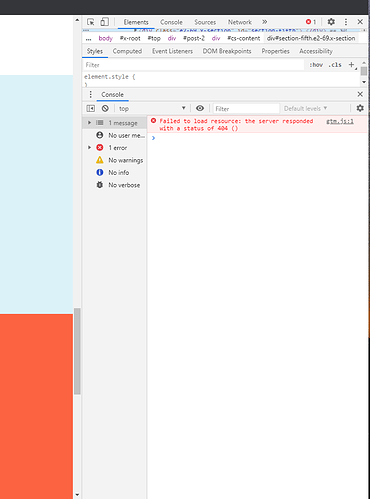Image resolution: width=370 pixels, height=499 pixels.
Task: Close the DevTools panel
Action: (x=360, y=22)
